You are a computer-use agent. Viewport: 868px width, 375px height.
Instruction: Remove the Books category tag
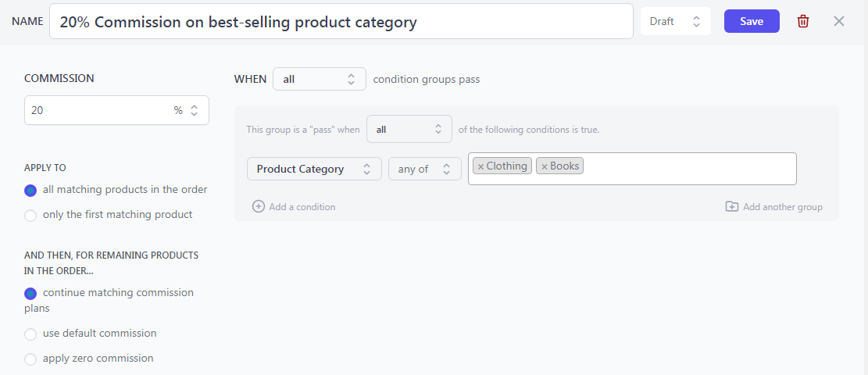(x=545, y=166)
